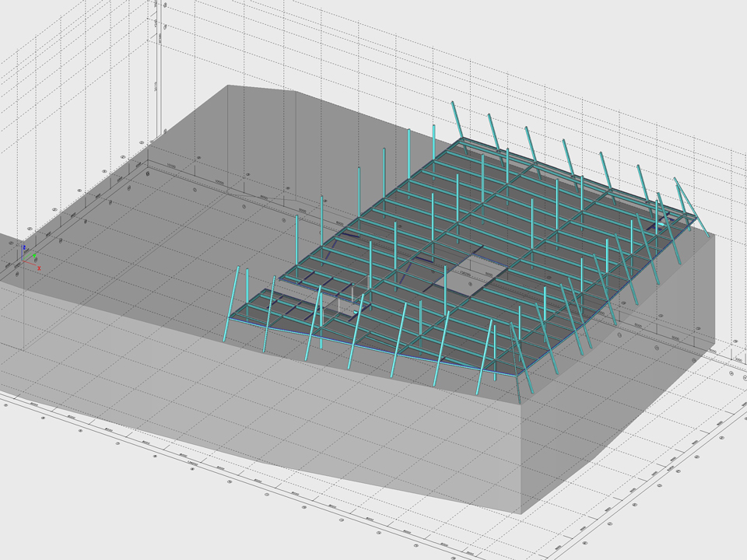Select the front corner of the slab edge

517,377
